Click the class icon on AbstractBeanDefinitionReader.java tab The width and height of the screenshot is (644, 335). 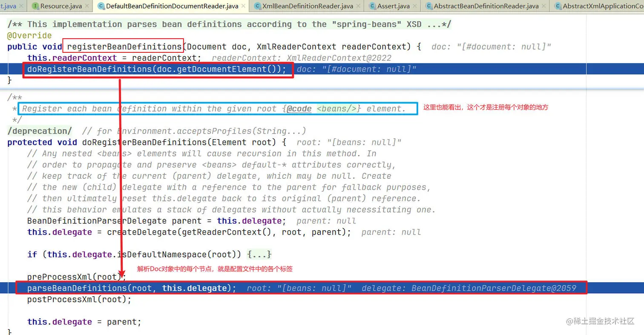pos(428,6)
